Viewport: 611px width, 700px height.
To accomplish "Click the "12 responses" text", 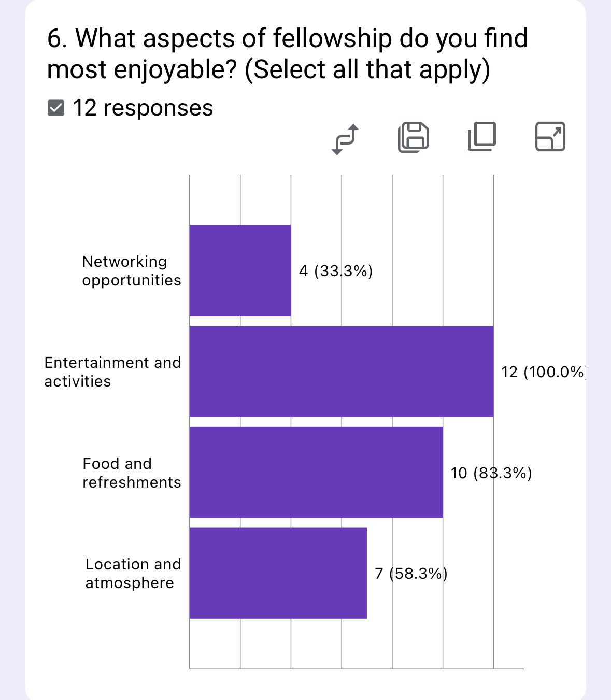I will [x=143, y=108].
